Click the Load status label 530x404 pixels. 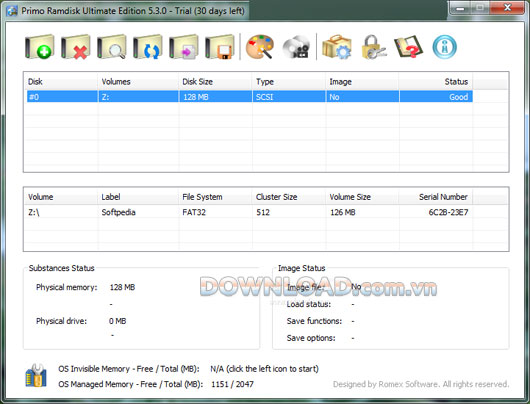pyautogui.click(x=309, y=304)
